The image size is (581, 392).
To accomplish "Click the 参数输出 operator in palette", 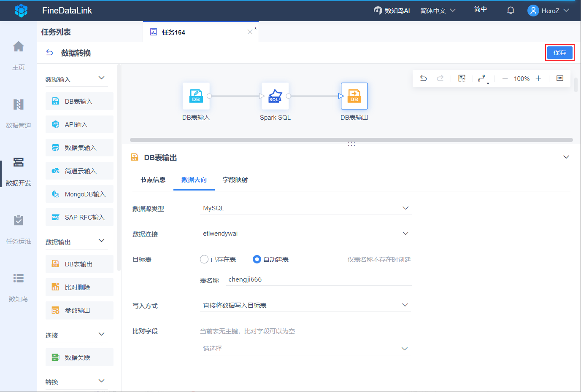I will point(79,310).
